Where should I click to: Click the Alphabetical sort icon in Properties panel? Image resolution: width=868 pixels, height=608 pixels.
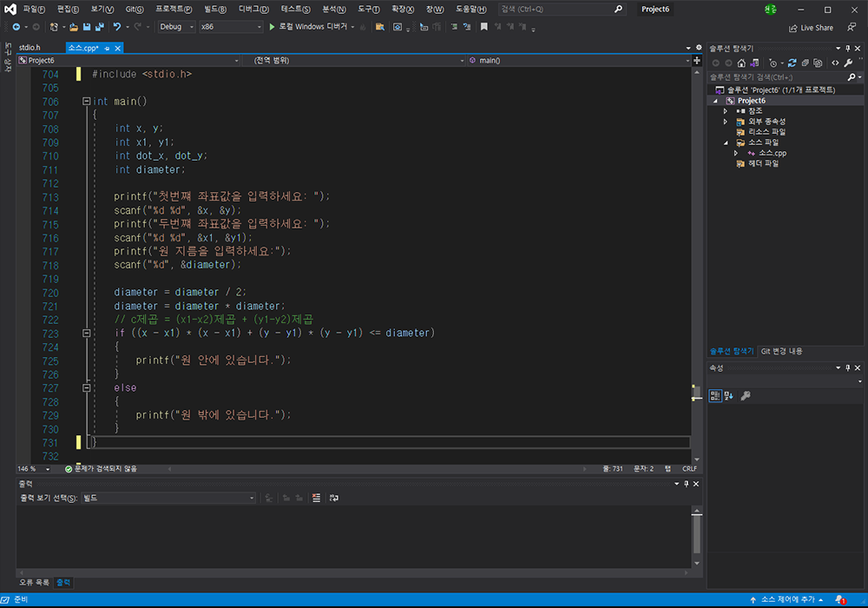[728, 395]
